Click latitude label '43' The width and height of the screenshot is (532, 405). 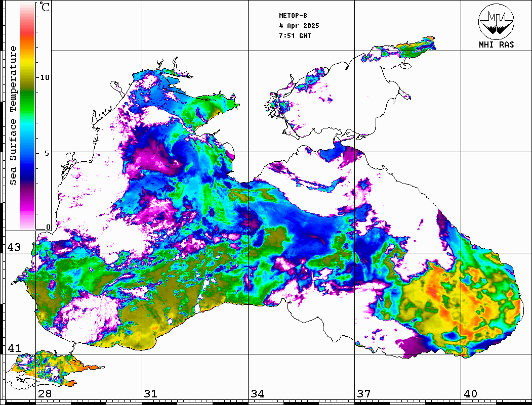click(14, 247)
